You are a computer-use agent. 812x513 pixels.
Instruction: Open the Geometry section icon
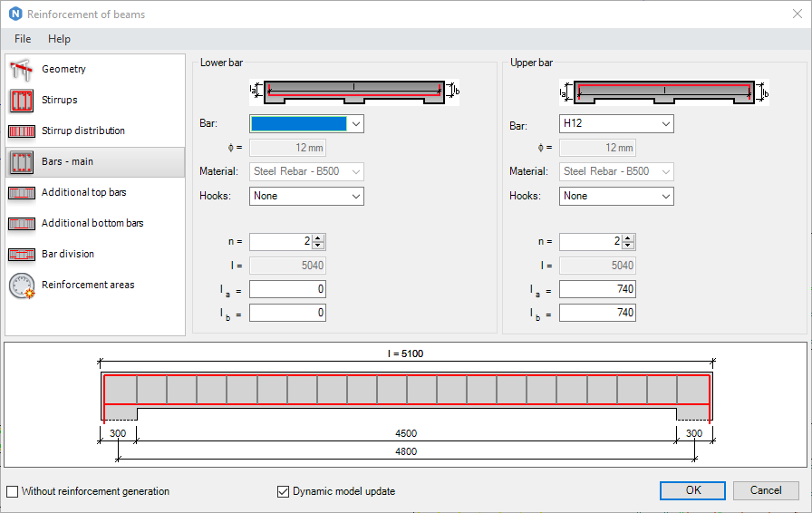22,70
